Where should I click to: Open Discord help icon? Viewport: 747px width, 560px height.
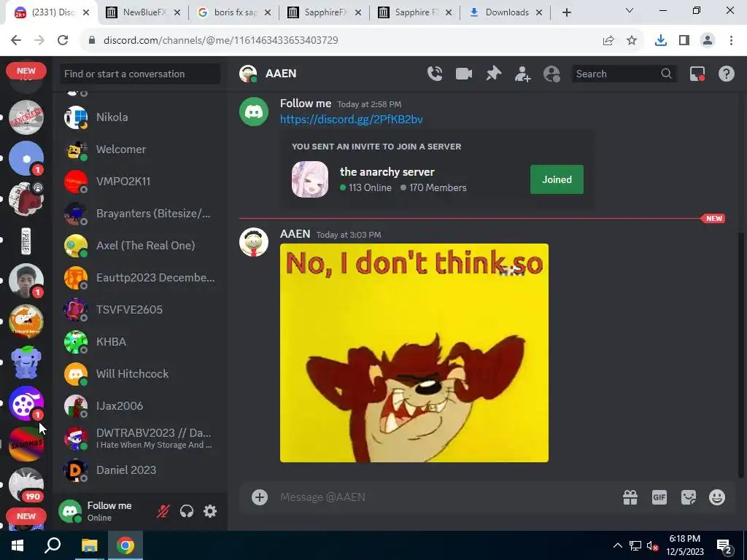point(727,74)
